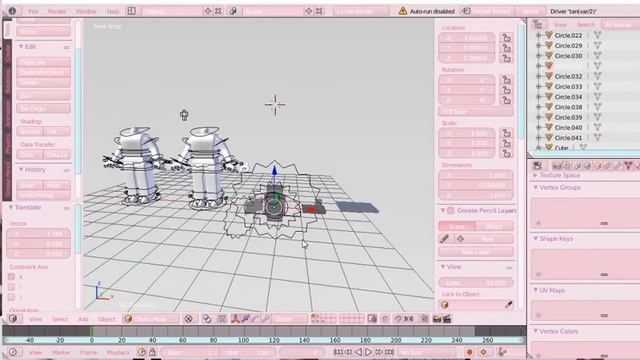Toggle the 3D manipulator widget icon
The width and height of the screenshot is (640, 360).
pyautogui.click(x=235, y=319)
